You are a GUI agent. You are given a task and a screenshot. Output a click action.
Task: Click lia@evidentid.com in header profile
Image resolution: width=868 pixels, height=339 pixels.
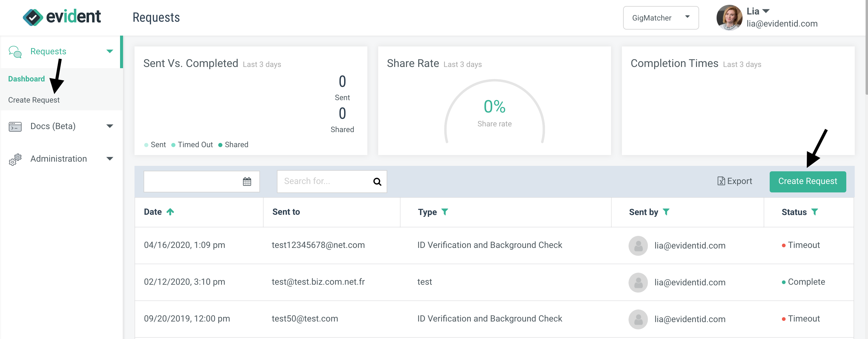782,24
